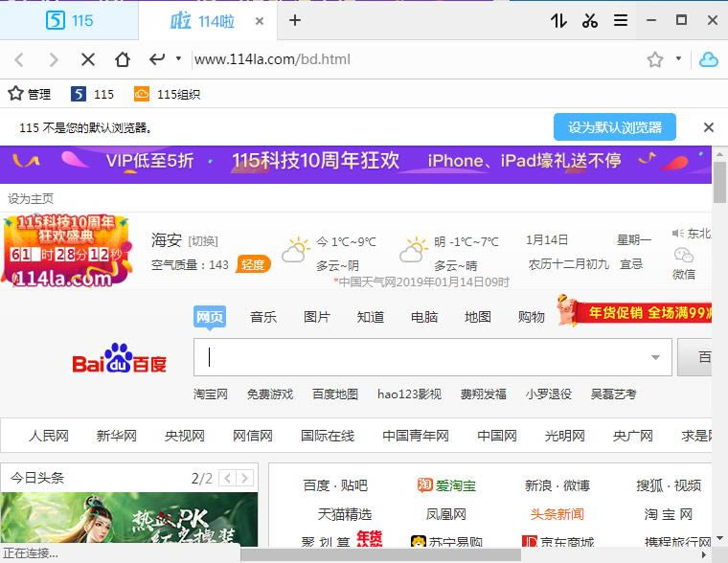Bookmark page with the star icon

[655, 59]
